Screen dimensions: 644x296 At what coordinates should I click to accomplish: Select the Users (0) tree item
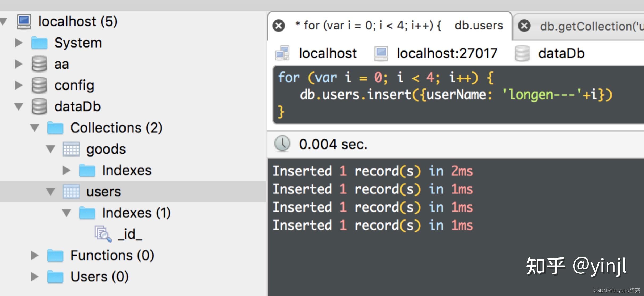[x=99, y=277]
